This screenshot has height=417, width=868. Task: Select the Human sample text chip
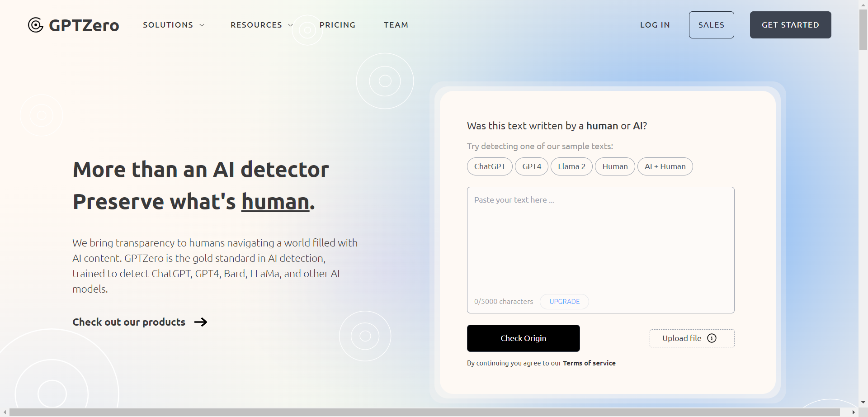[x=615, y=166]
